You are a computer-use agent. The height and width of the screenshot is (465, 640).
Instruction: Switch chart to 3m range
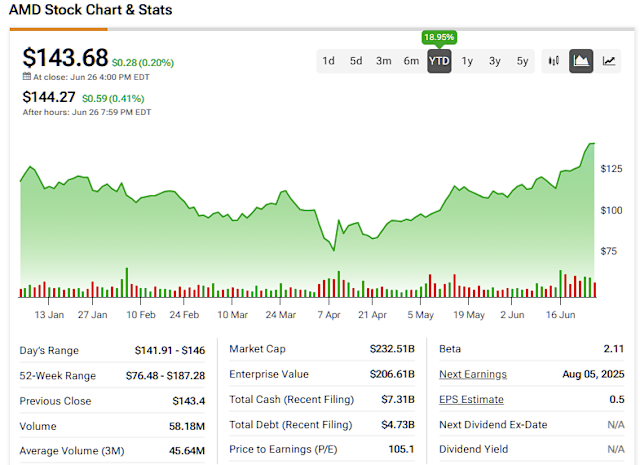(384, 61)
